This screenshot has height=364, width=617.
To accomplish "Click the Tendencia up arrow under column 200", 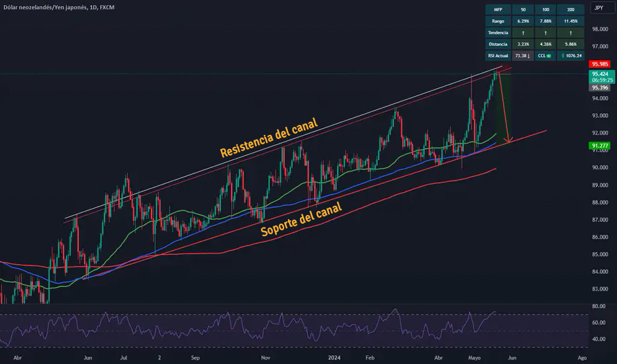I will pos(570,32).
